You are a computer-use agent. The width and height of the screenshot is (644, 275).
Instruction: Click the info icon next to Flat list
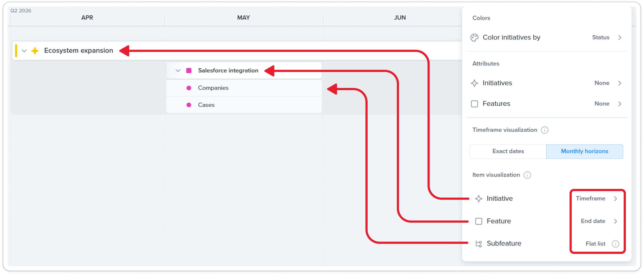(615, 244)
